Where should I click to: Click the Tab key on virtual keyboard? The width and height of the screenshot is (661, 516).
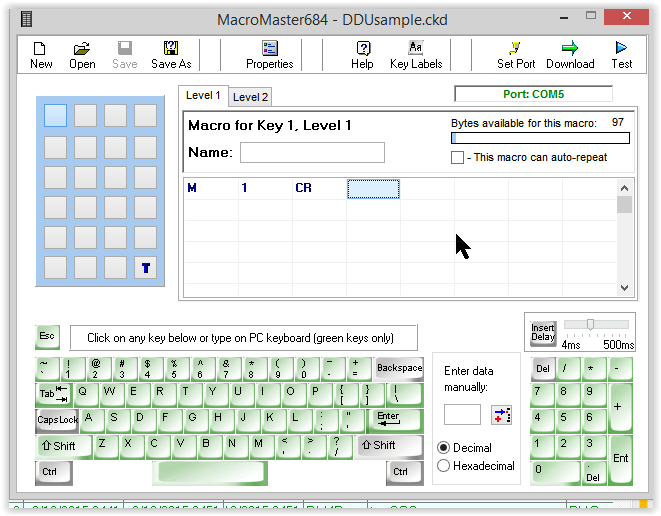54,394
